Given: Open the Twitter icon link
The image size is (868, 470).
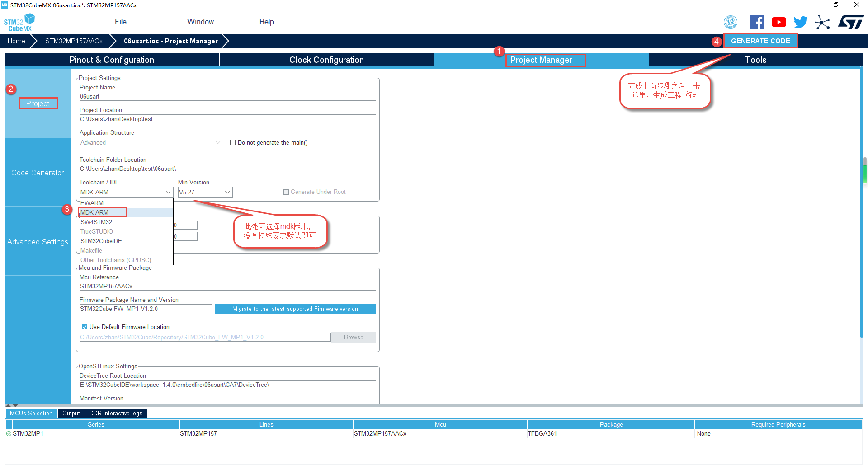Looking at the screenshot, I should pyautogui.click(x=800, y=22).
